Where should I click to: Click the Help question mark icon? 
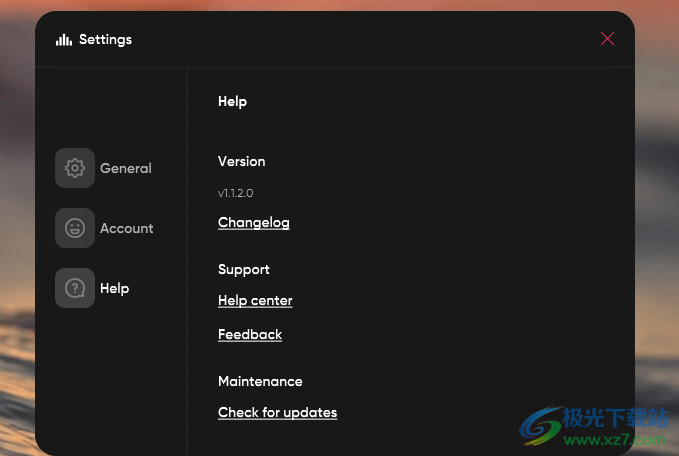[x=75, y=288]
